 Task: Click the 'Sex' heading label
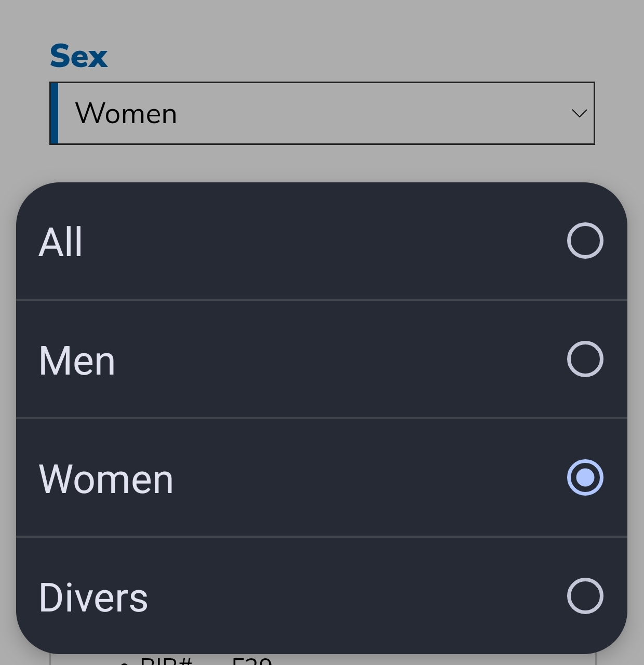(78, 56)
